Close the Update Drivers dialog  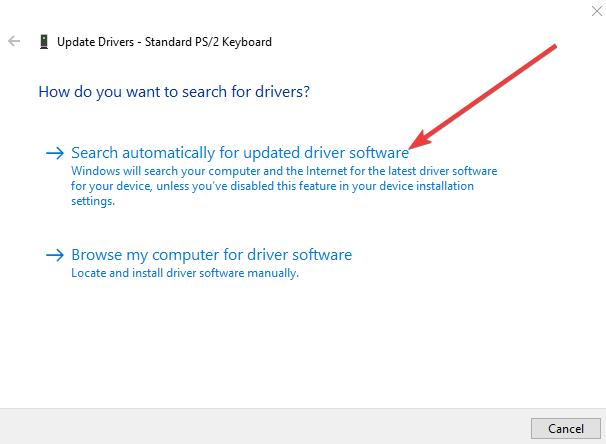click(596, 11)
